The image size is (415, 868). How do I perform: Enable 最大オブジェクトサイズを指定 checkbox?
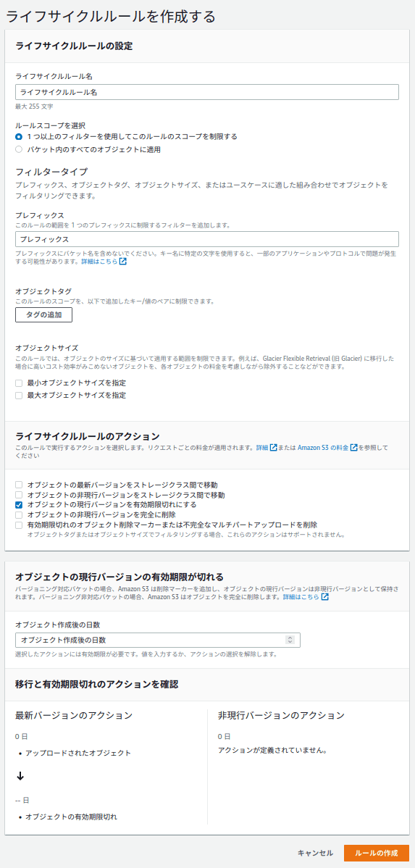tap(19, 396)
